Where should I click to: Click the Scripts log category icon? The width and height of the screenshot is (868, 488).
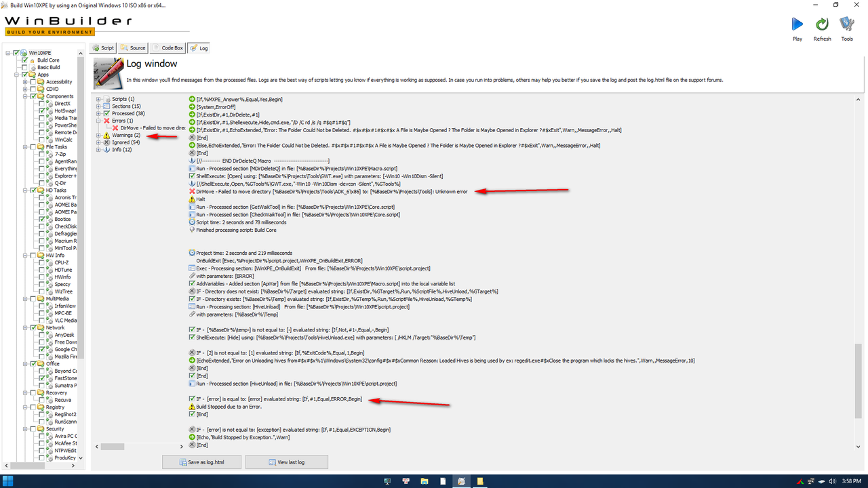[x=106, y=100]
